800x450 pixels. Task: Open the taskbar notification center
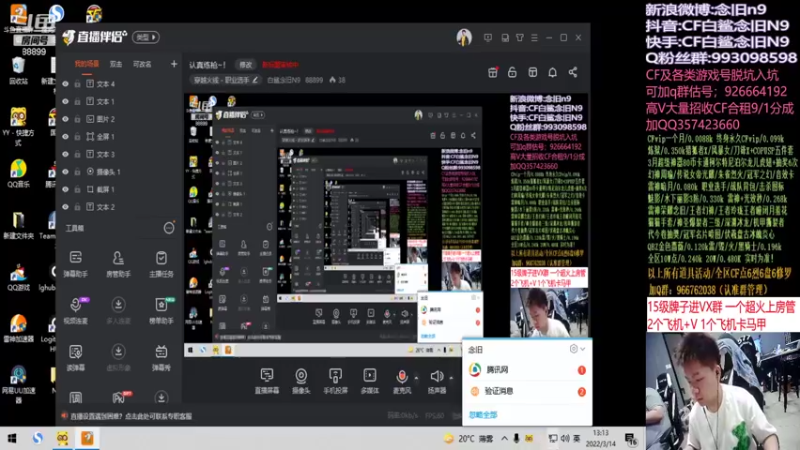(x=631, y=439)
